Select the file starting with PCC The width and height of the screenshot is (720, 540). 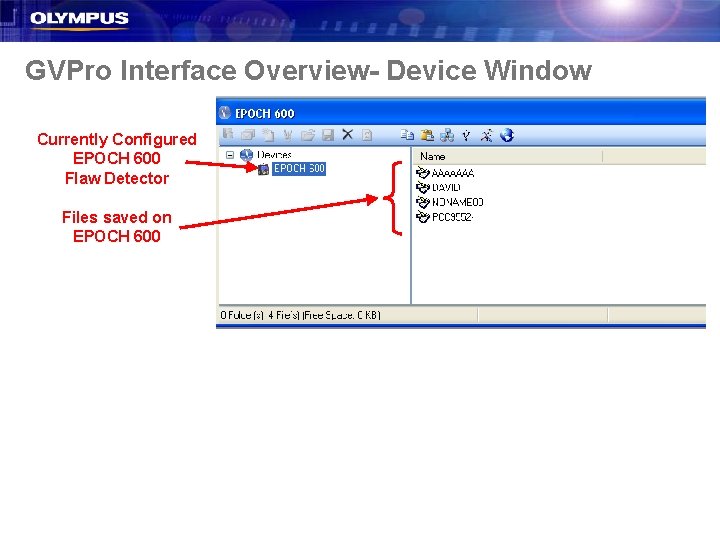[x=452, y=217]
